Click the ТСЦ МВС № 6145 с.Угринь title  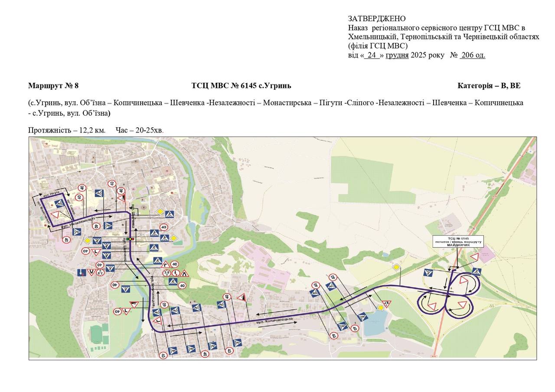pyautogui.click(x=241, y=85)
